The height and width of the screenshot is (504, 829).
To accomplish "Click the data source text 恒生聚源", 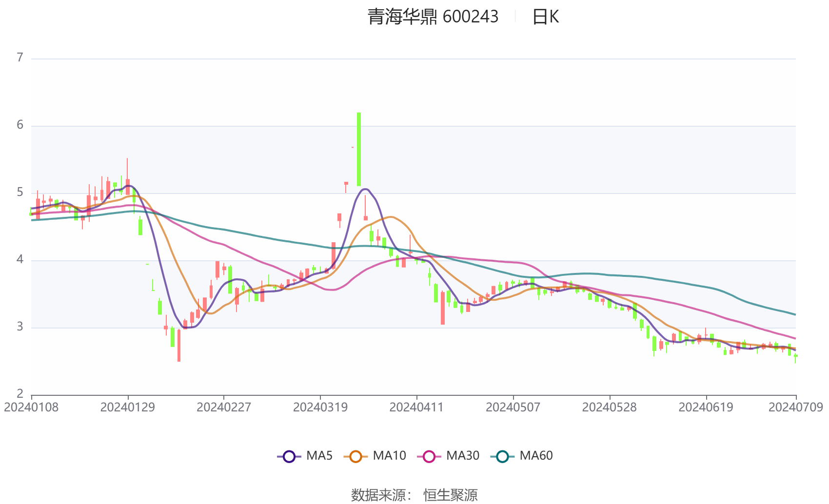I will click(x=451, y=495).
